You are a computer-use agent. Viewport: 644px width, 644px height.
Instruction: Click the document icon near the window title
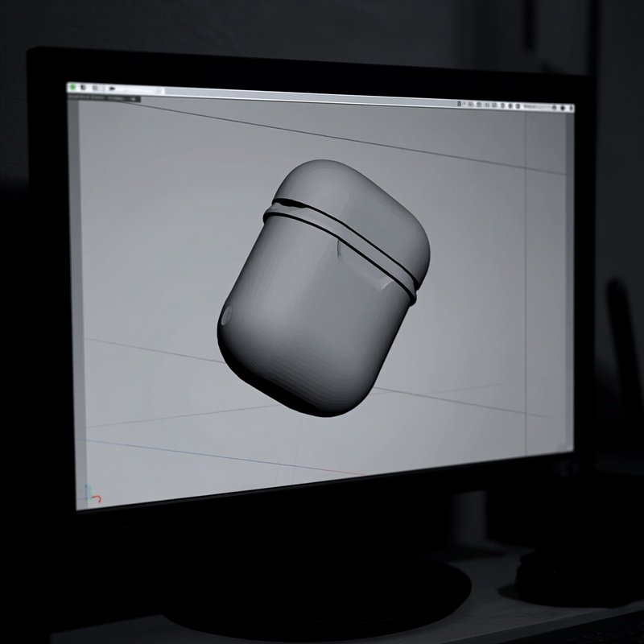82,86
